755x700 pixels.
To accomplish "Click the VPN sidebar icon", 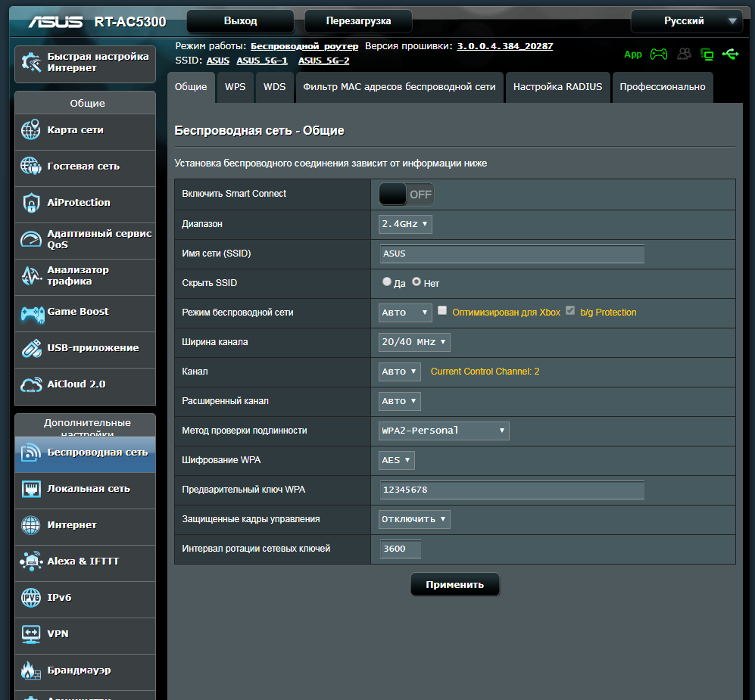I will (31, 634).
